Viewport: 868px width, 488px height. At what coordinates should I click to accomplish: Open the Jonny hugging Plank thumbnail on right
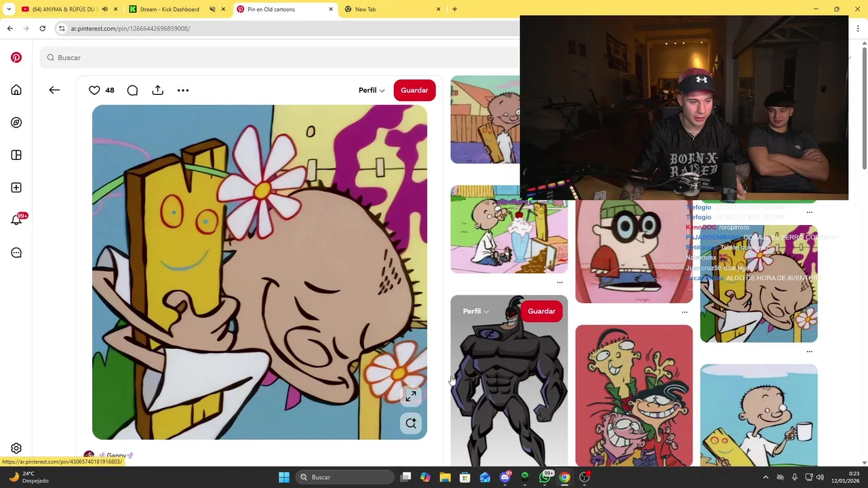pos(759,284)
